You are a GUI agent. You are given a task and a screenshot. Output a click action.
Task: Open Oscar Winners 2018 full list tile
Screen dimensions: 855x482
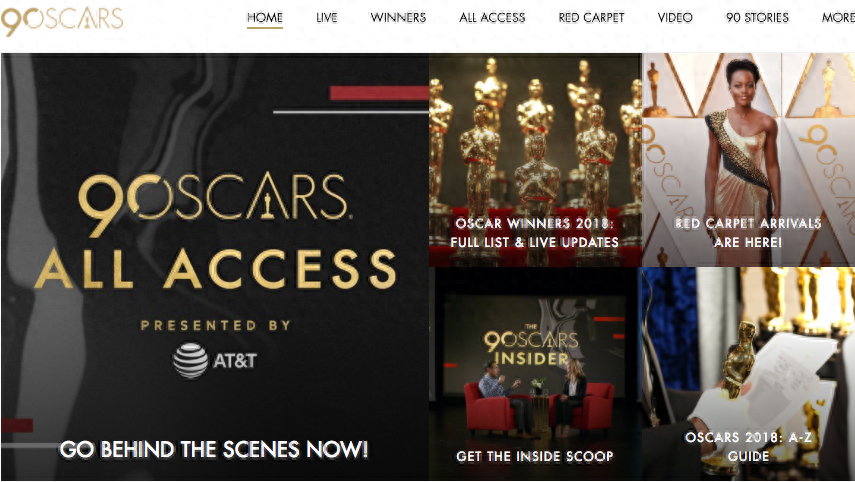point(535,160)
